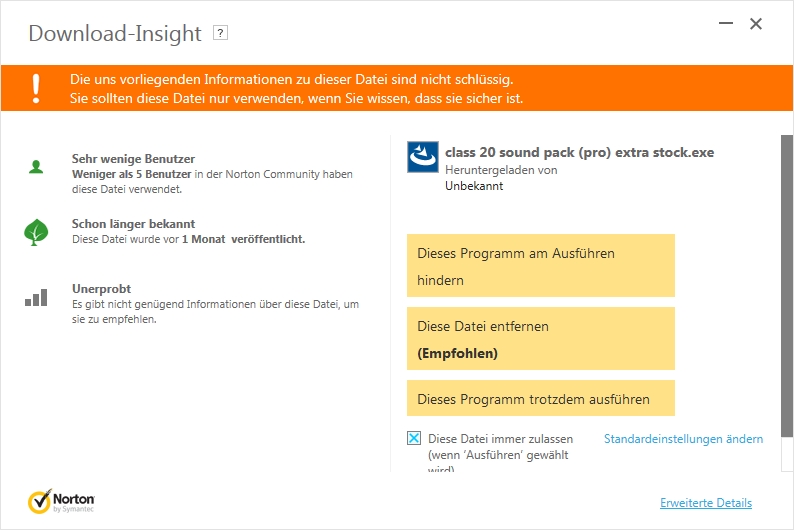
Task: Click 'Dieses Programm am Ausführen hindern'
Action: point(540,266)
